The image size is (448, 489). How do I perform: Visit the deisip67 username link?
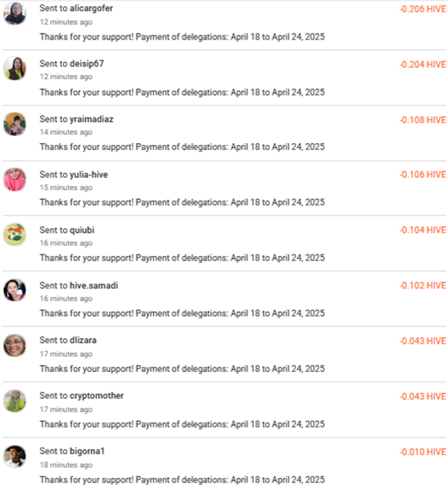point(86,64)
